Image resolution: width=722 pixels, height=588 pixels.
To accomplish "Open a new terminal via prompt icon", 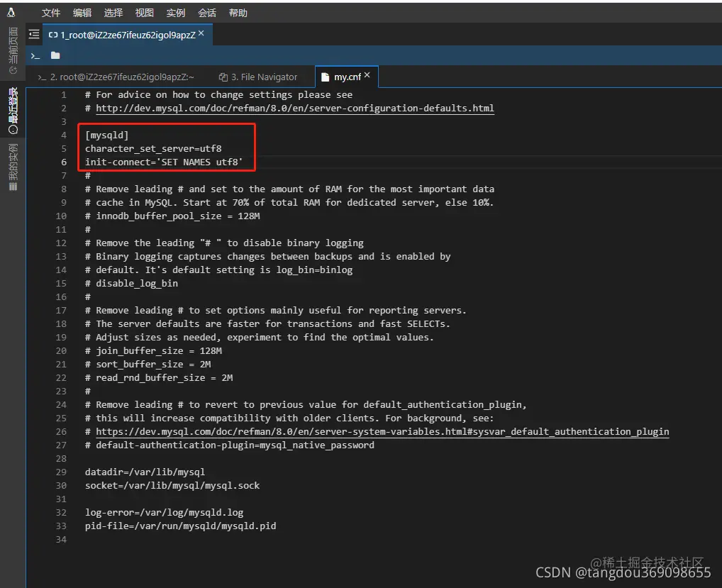I will pyautogui.click(x=35, y=56).
